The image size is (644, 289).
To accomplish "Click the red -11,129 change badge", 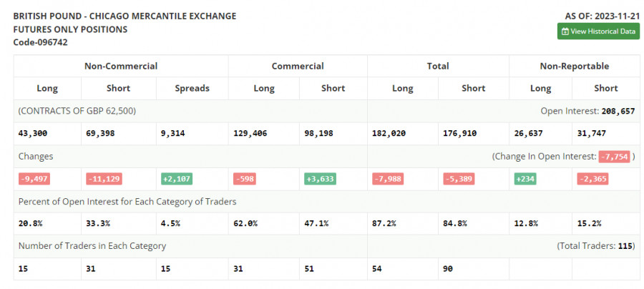I will pos(104,179).
